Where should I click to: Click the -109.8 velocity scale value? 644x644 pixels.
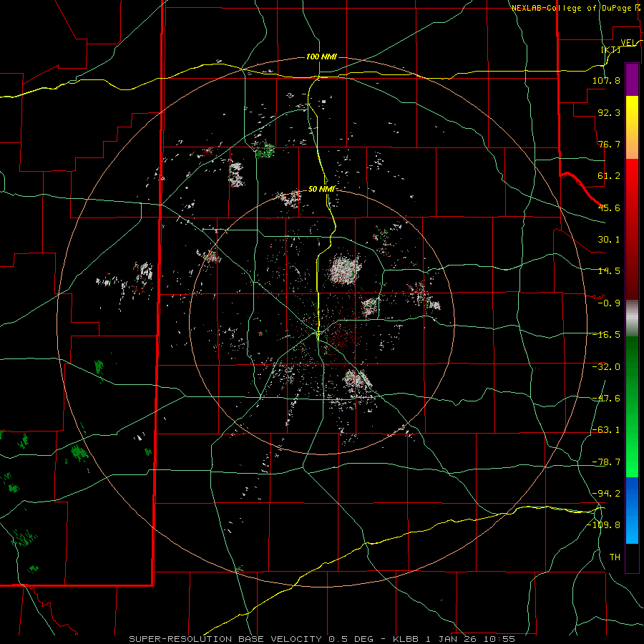[x=603, y=525]
